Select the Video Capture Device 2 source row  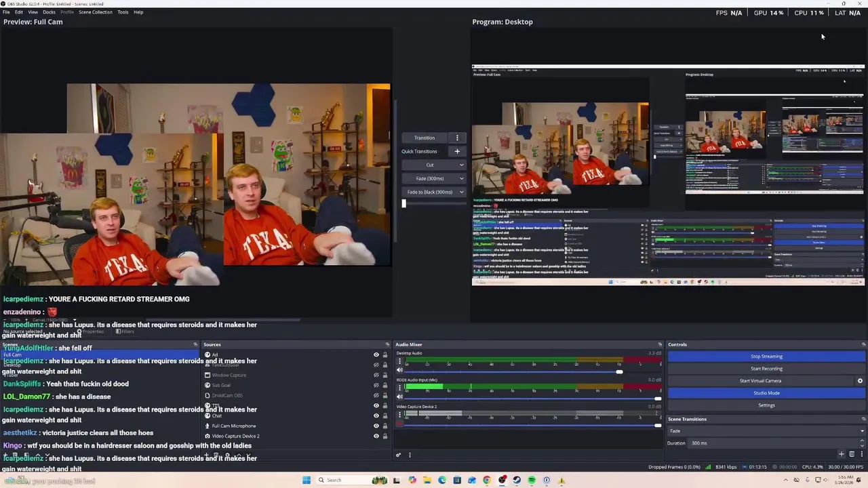[296, 436]
